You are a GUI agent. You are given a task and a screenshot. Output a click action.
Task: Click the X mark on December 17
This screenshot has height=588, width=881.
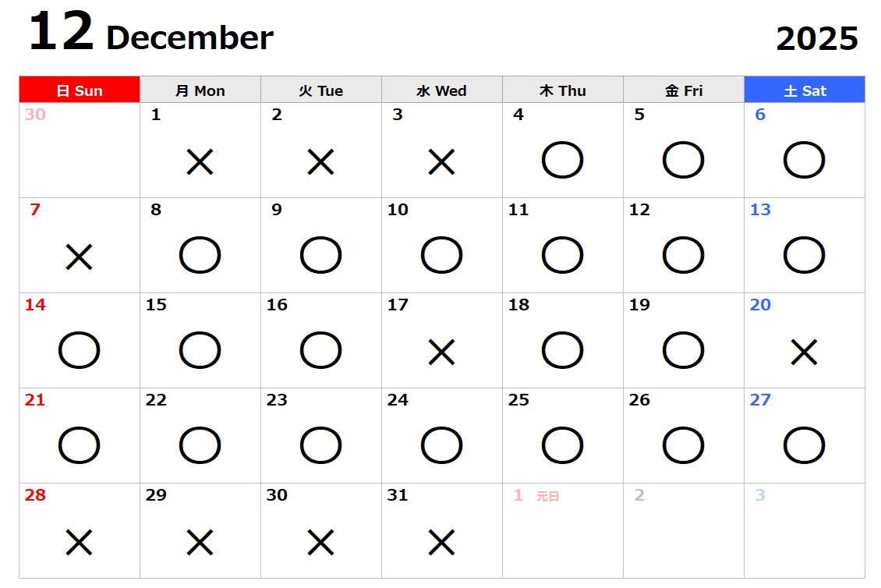pos(441,352)
